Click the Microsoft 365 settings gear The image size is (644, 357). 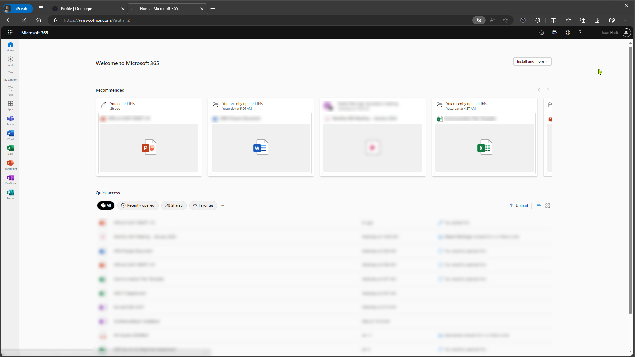click(x=567, y=33)
